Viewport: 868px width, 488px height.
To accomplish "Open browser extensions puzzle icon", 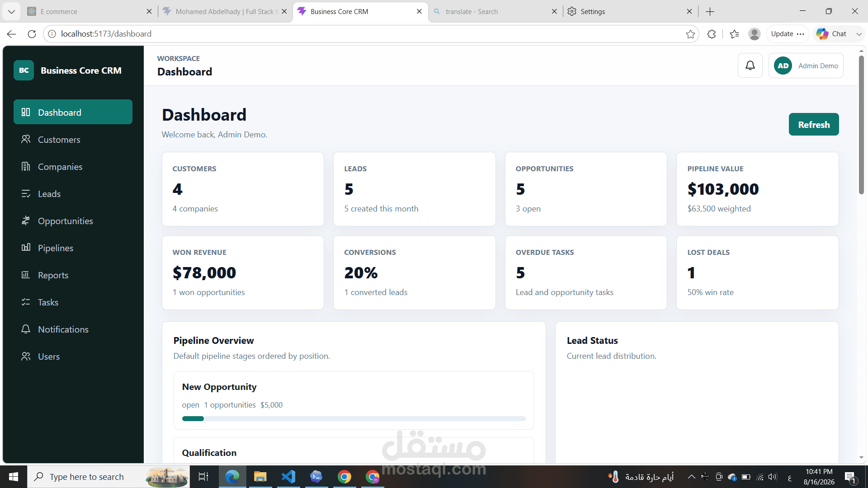I will point(712,34).
